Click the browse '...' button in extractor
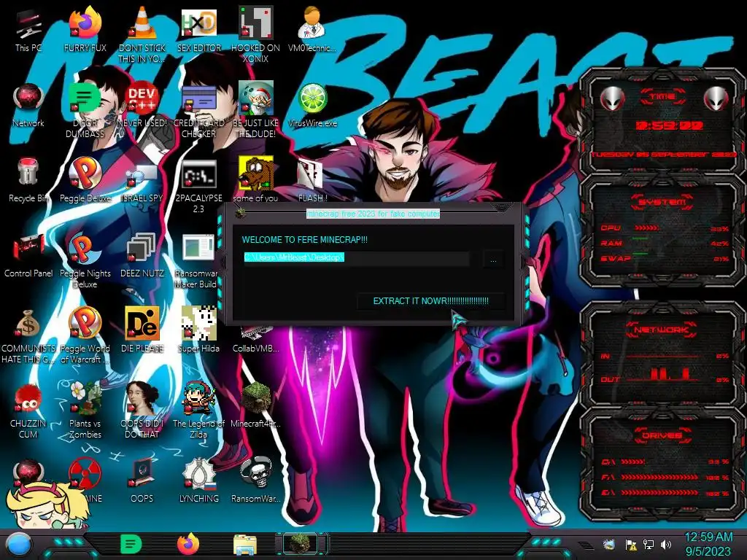Image resolution: width=747 pixels, height=560 pixels. click(x=494, y=260)
